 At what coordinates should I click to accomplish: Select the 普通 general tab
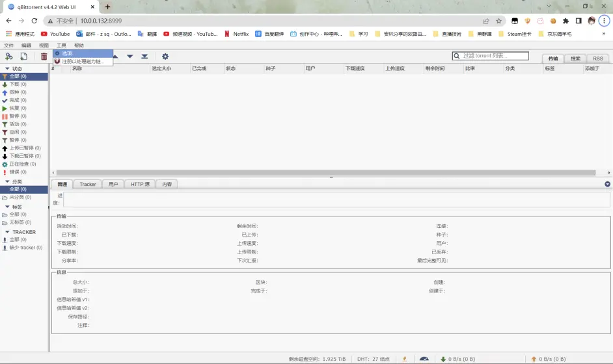(x=62, y=185)
